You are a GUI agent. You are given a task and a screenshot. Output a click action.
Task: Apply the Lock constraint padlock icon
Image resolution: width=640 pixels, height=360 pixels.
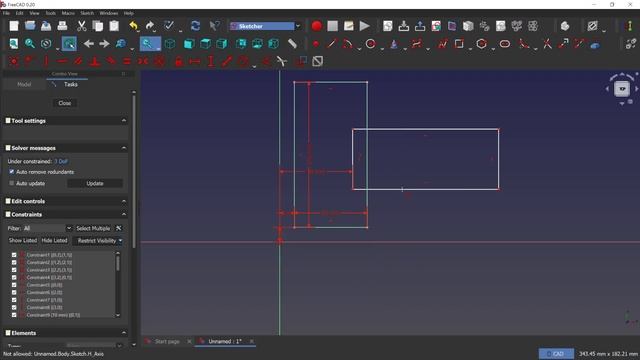tap(178, 61)
